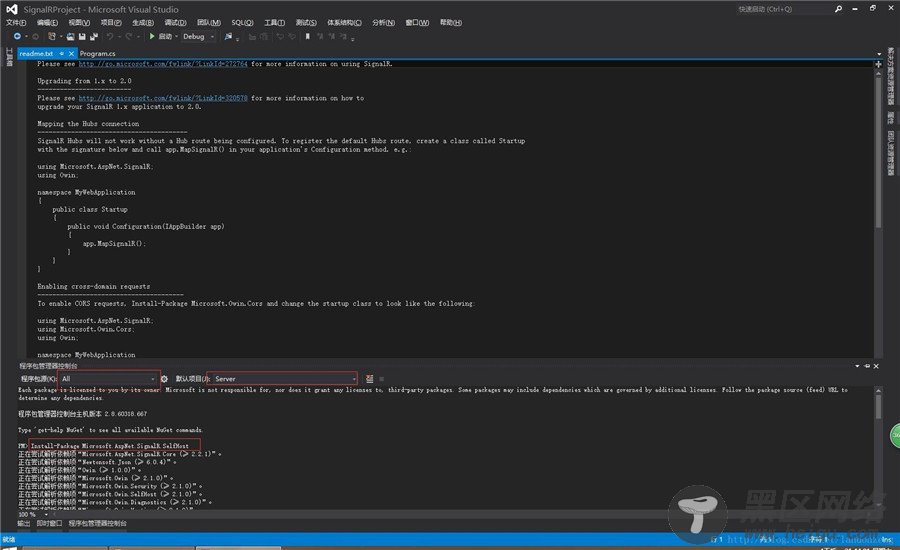Screen dimensions: 900x550
Task: Open the 工具(T) menu
Action: [x=274, y=22]
